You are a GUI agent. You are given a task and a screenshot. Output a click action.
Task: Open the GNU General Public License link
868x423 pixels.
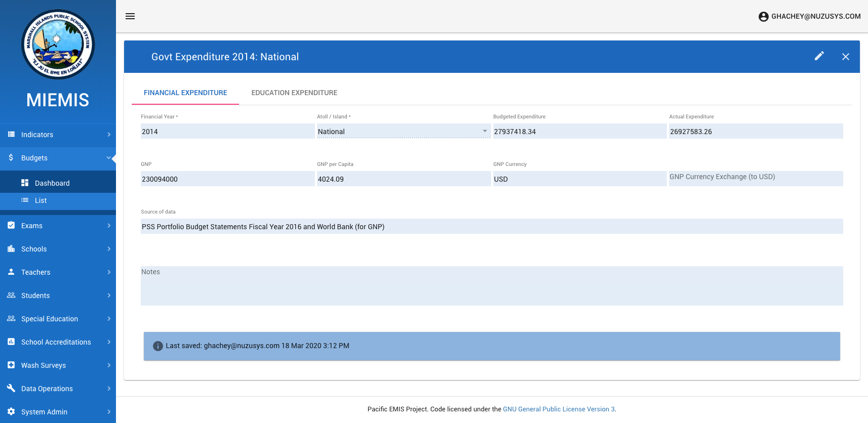pos(559,409)
